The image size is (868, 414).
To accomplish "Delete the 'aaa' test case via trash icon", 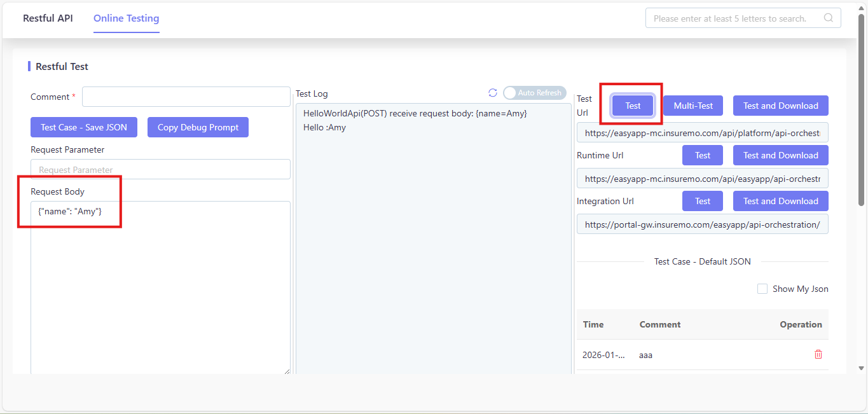I will click(818, 354).
